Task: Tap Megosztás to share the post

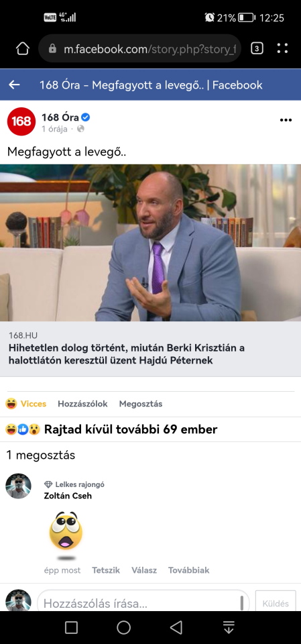Action: coord(140,404)
